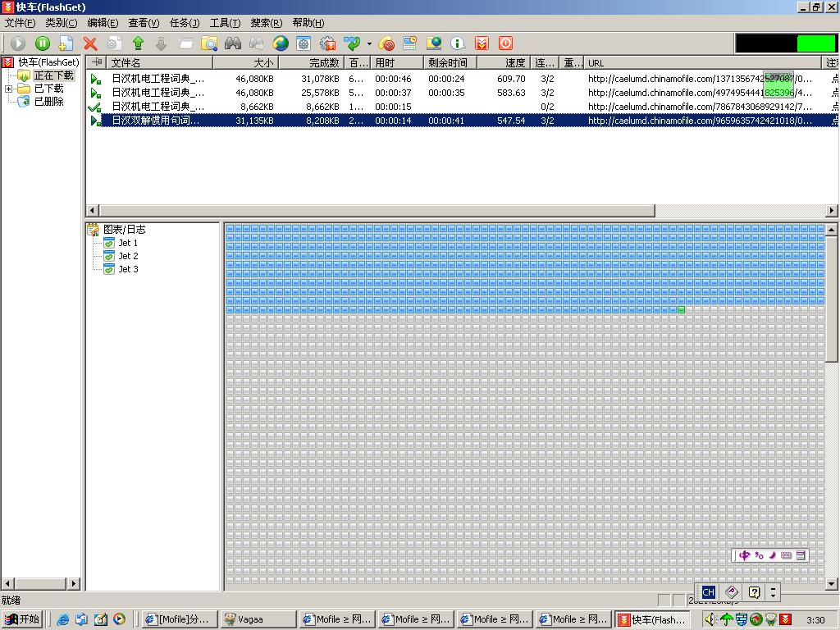The width and height of the screenshot is (840, 630).
Task: Sort the list by 用时 column header
Action: (397, 62)
